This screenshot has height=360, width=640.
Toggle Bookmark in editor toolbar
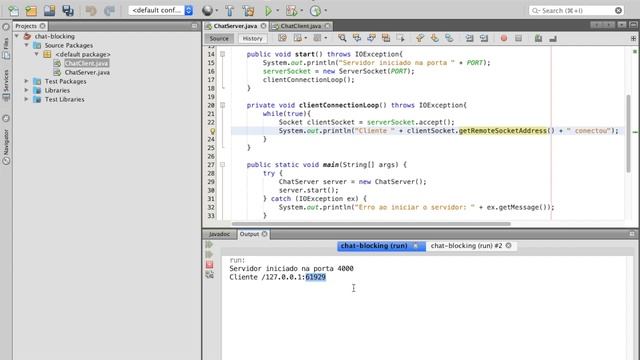(449, 38)
